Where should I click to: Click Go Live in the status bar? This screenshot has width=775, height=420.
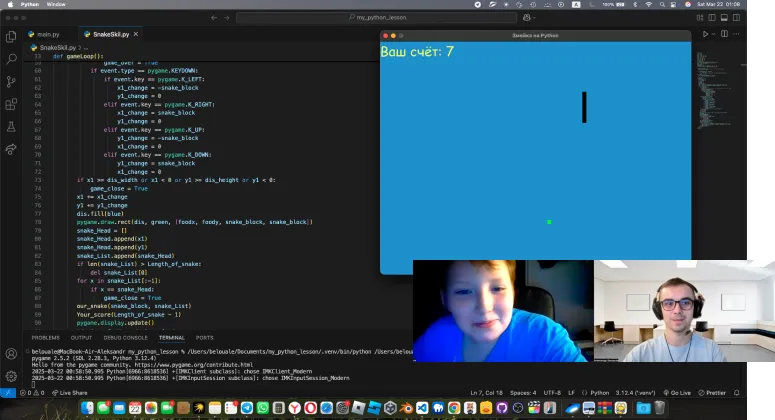pyautogui.click(x=677, y=393)
